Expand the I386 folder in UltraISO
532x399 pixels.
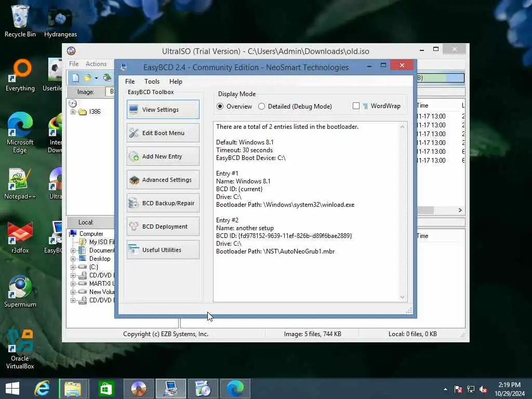coord(73,112)
